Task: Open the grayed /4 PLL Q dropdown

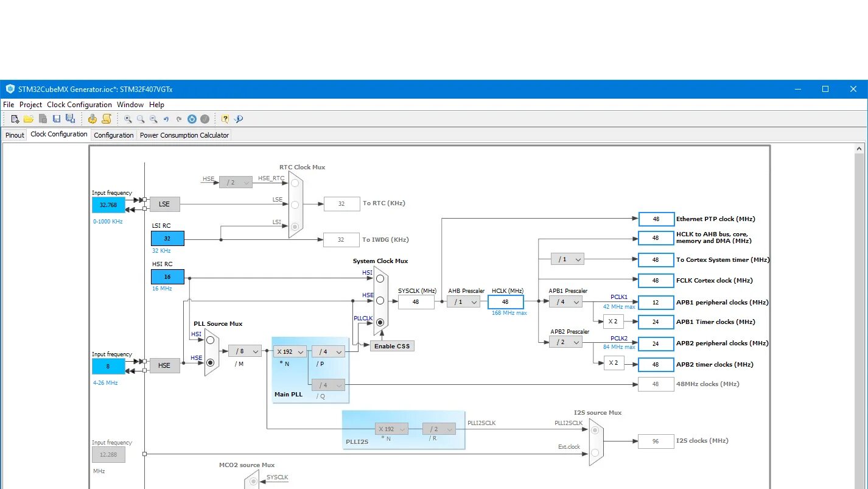Action: pyautogui.click(x=328, y=385)
